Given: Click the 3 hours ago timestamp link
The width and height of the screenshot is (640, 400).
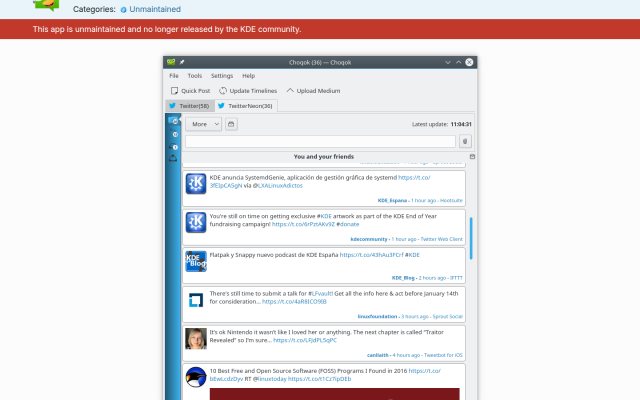Looking at the screenshot, I should 415,316.
